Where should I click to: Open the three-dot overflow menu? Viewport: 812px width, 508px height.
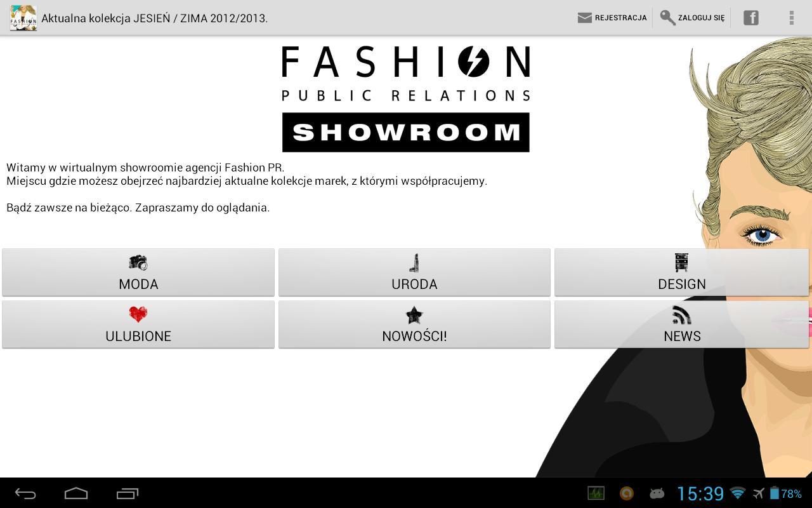tap(791, 18)
